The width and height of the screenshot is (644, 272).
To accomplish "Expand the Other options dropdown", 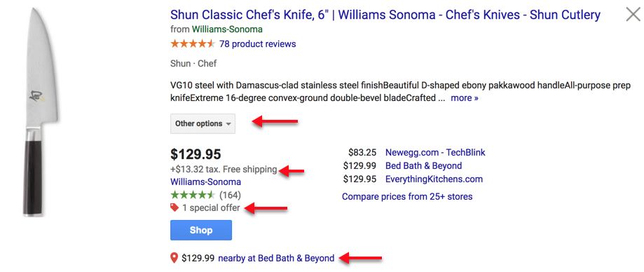I will click(203, 123).
